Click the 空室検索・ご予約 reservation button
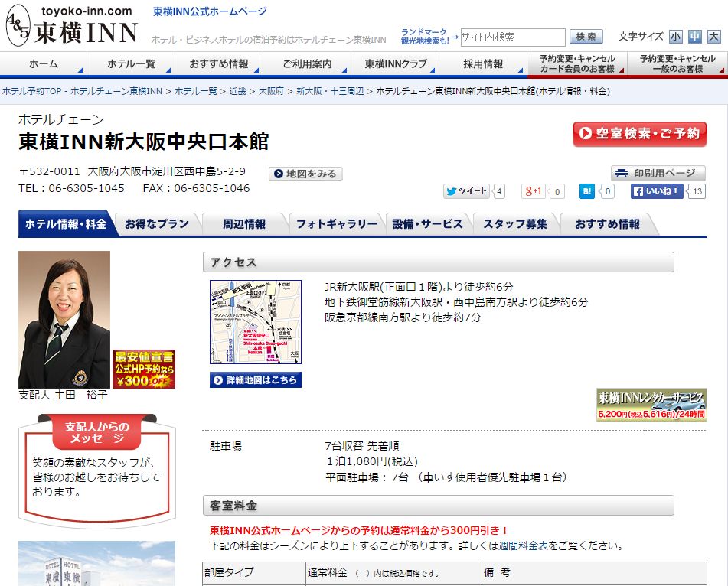 (639, 134)
